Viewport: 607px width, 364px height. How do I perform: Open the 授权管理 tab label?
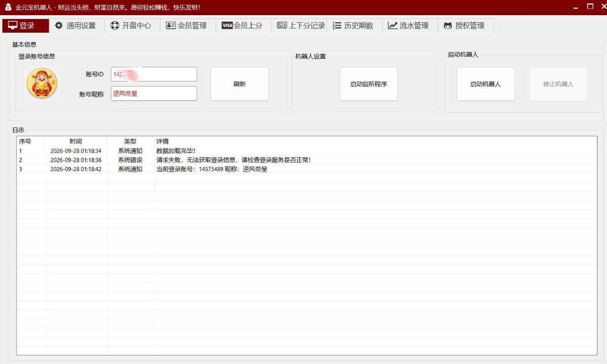coord(469,25)
